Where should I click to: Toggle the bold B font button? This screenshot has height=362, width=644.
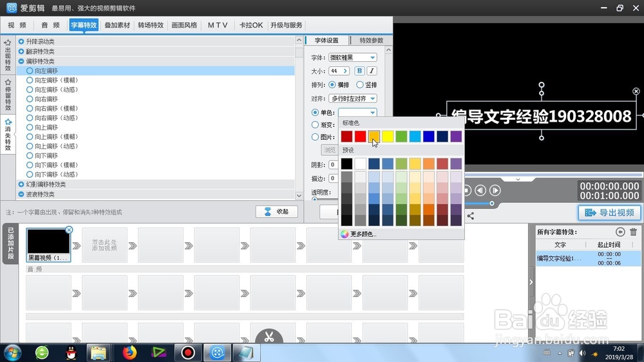(359, 71)
